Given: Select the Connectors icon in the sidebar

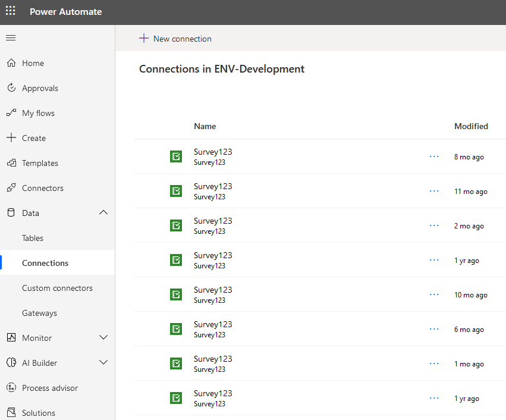Looking at the screenshot, I should [12, 187].
